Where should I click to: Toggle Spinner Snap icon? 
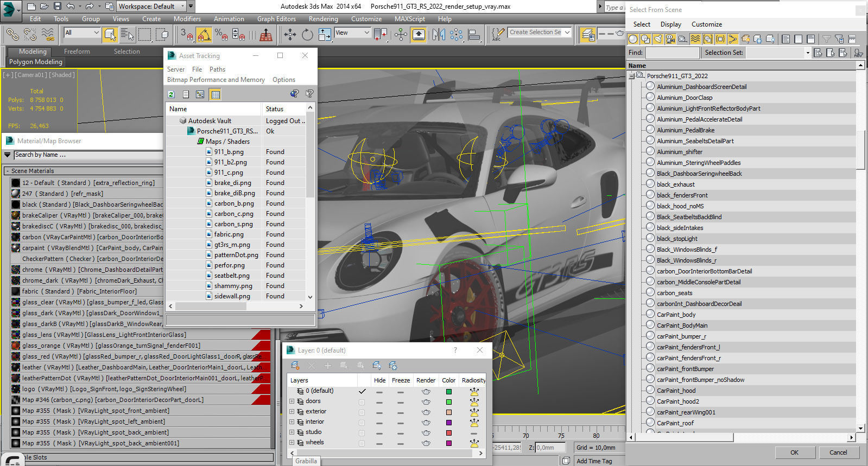(238, 35)
